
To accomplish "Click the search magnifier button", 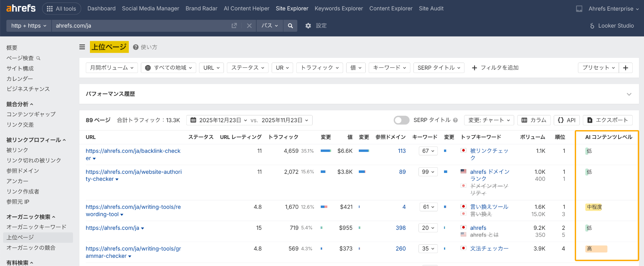I will click(290, 26).
